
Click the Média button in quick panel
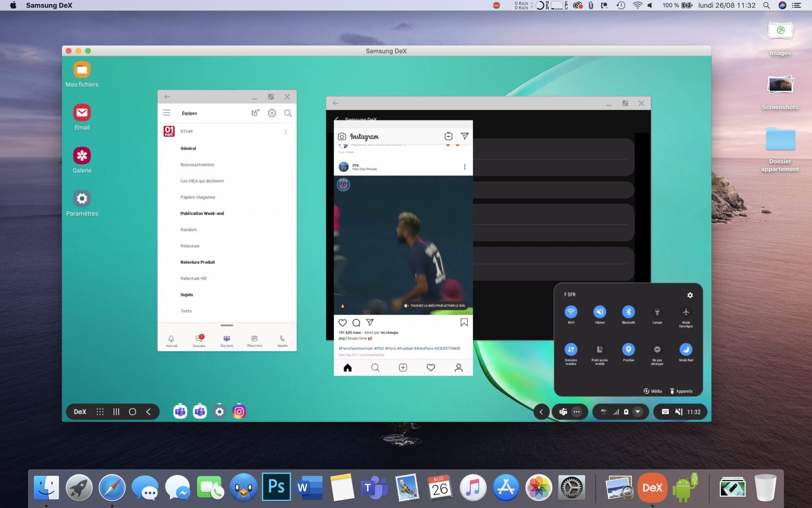click(653, 392)
